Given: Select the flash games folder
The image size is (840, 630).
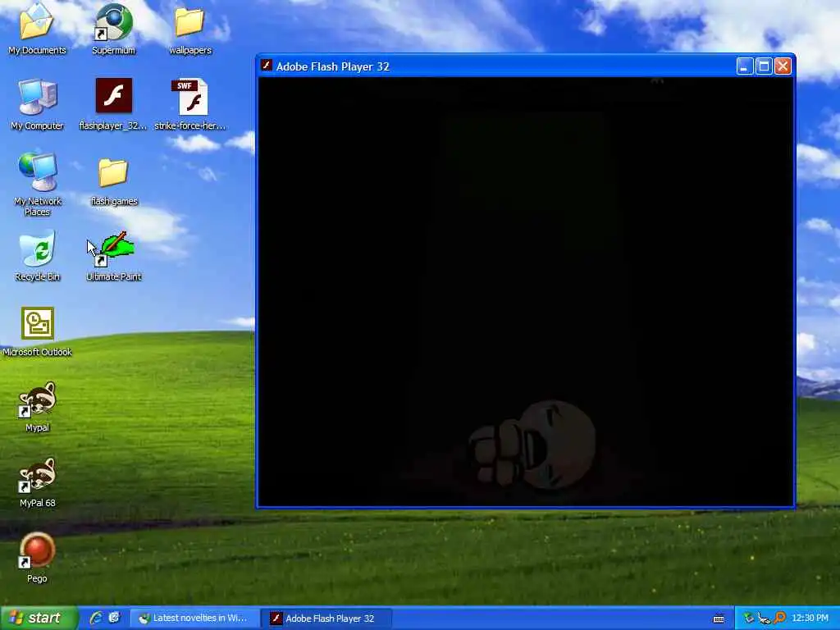Looking at the screenshot, I should (x=113, y=181).
